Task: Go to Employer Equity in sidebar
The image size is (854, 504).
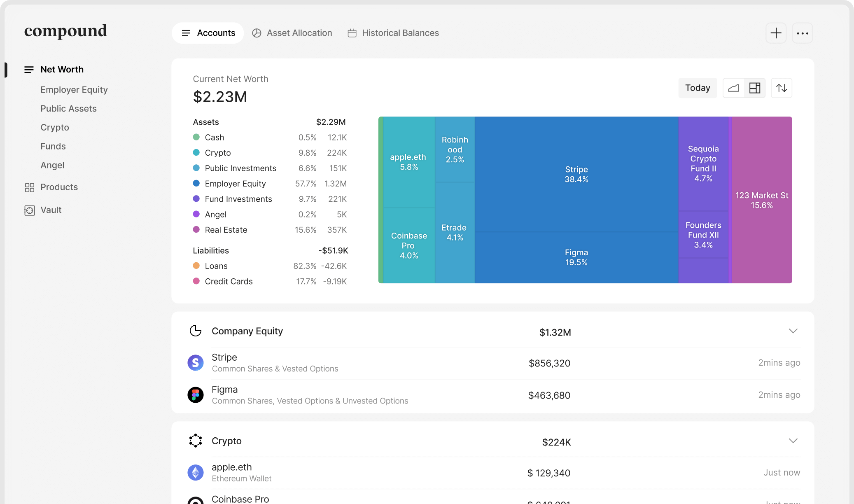Action: click(74, 90)
